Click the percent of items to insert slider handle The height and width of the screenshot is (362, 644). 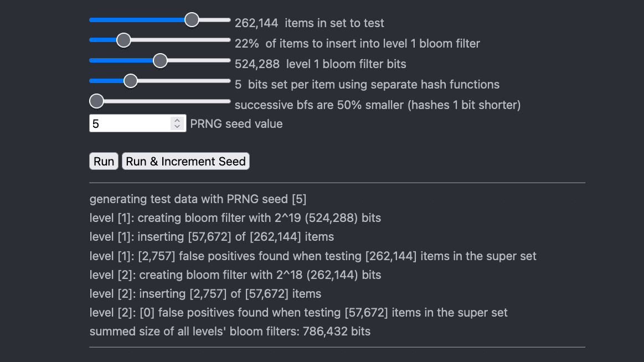(x=123, y=40)
